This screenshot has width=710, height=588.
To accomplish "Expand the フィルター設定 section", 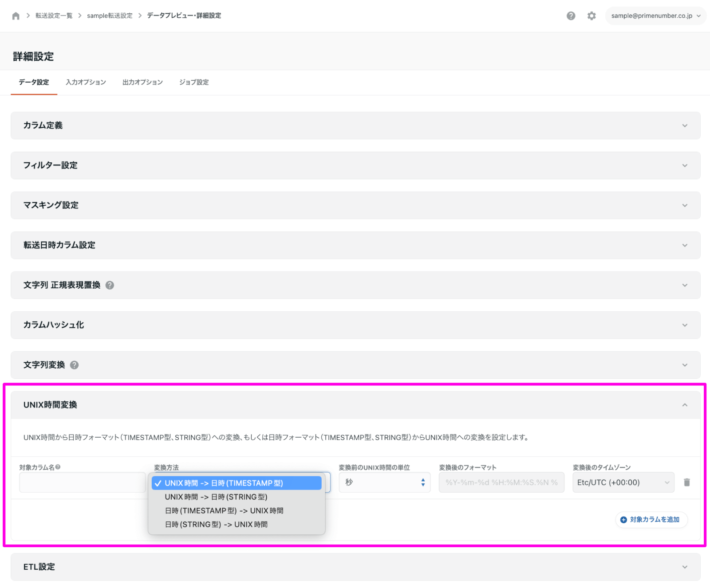I will 355,165.
